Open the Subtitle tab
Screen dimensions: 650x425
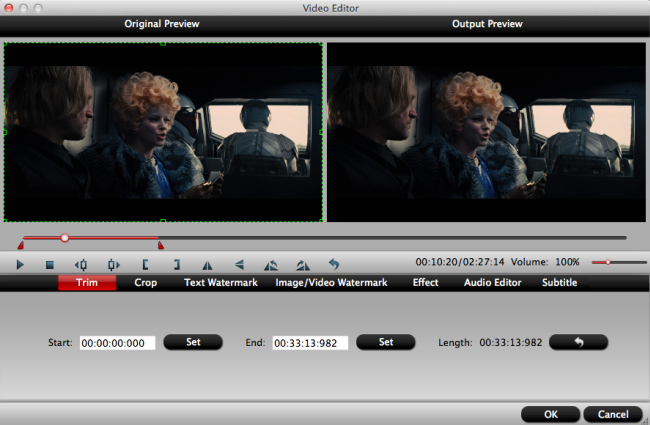pos(559,282)
